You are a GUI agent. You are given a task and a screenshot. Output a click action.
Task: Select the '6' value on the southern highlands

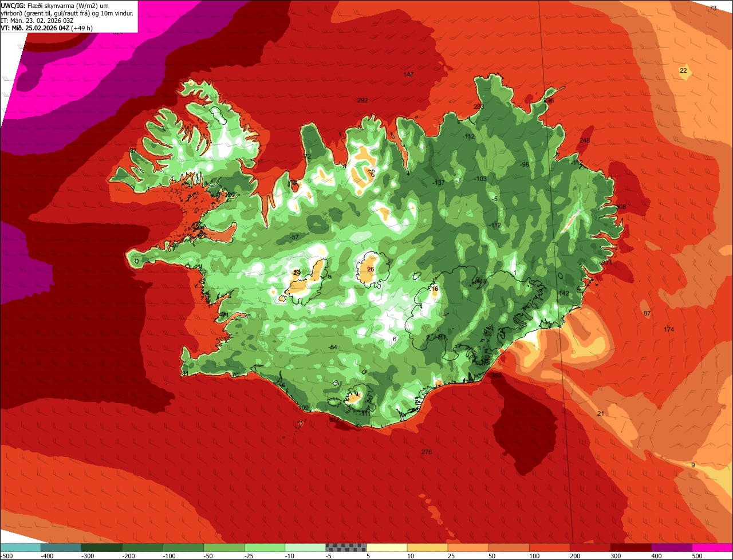(395, 339)
